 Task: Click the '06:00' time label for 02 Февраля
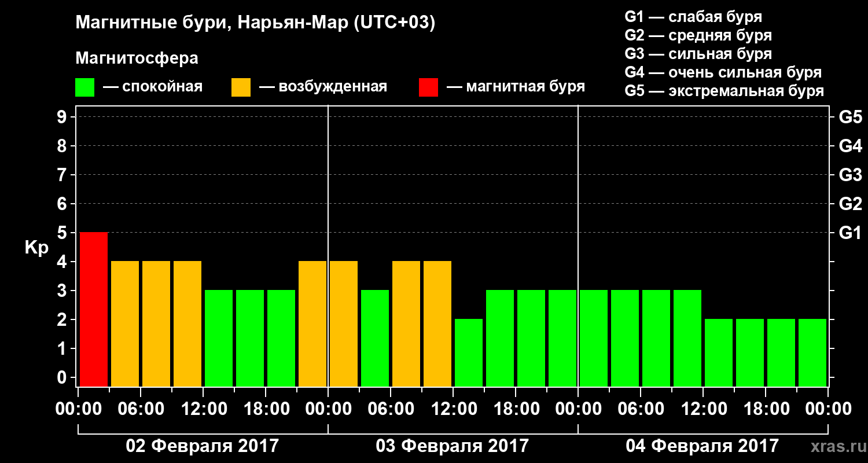(141, 409)
